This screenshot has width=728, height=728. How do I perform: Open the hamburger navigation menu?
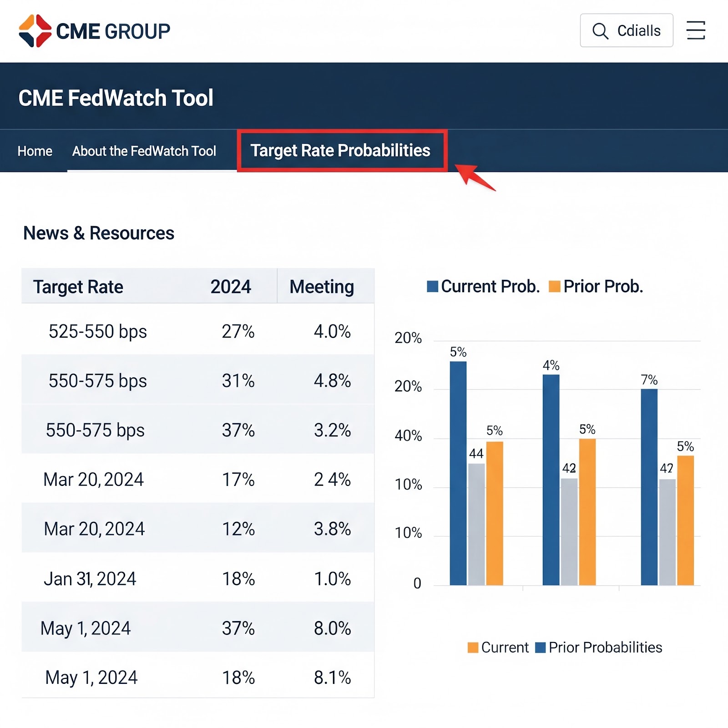[696, 30]
